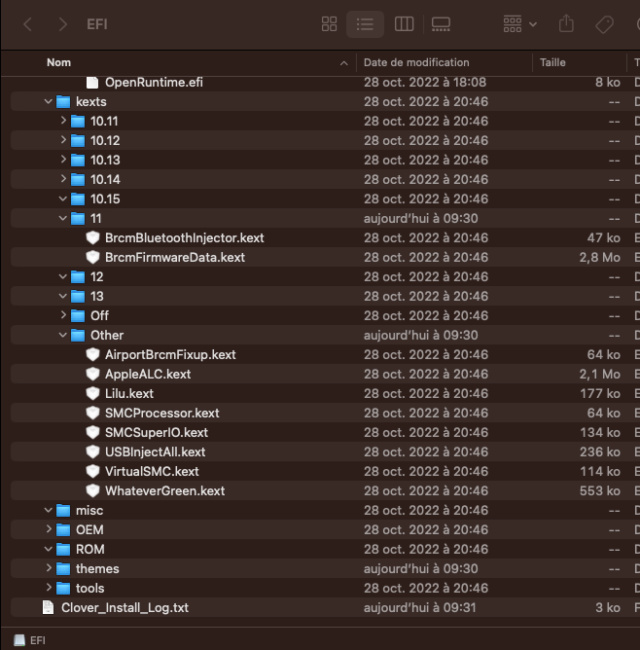The width and height of the screenshot is (640, 650).
Task: Click the 553 ko size of WhateverGreen
Action: (600, 491)
